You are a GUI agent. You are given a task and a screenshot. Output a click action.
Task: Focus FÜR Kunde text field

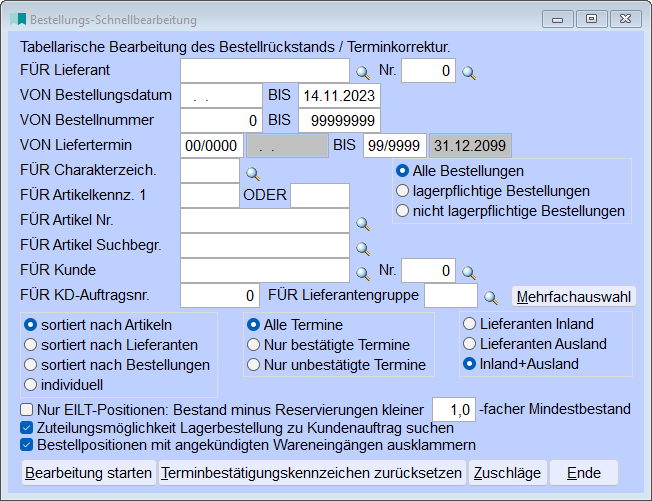pos(265,270)
